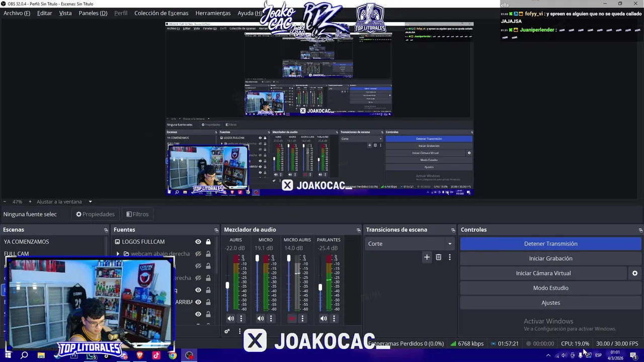Open AURIS channel options menu
The image size is (644, 362).
click(241, 318)
